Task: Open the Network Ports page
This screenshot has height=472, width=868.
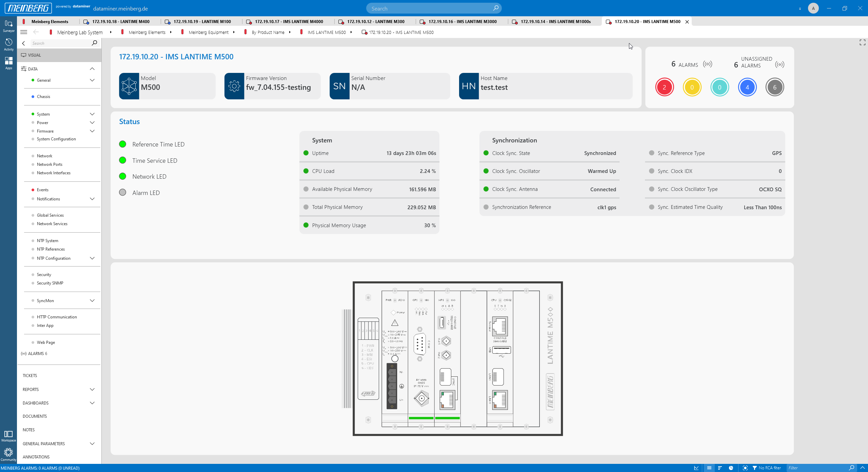Action: 50,164
